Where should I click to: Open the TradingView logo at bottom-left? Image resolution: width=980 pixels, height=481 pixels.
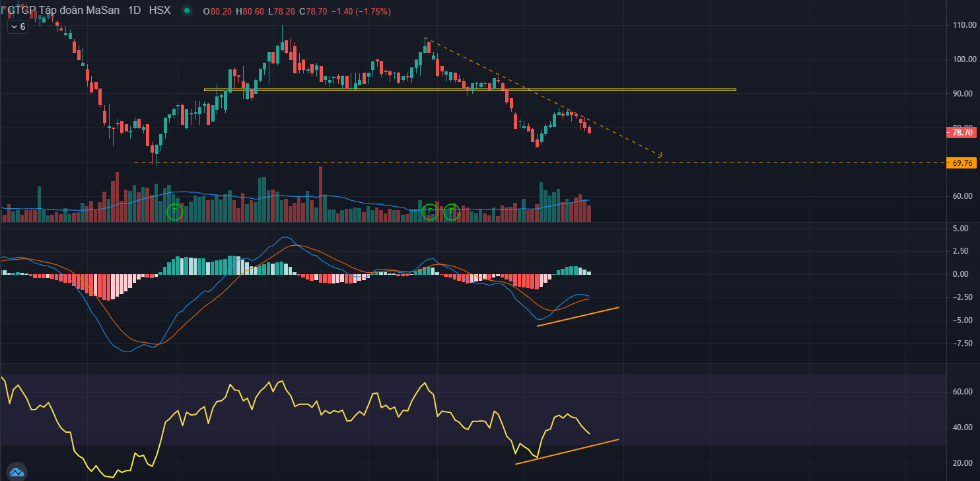point(17,472)
